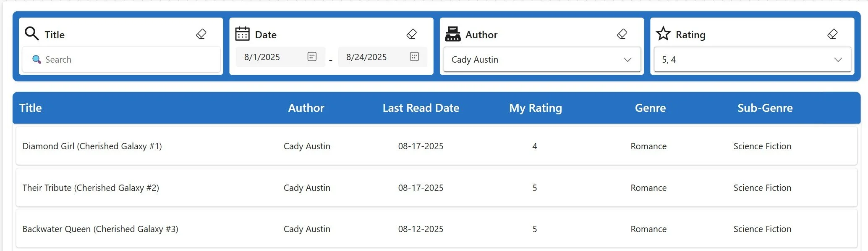Screen dimensions: 868x251
Task: Sort by Sub-Genre column header
Action: (x=765, y=108)
